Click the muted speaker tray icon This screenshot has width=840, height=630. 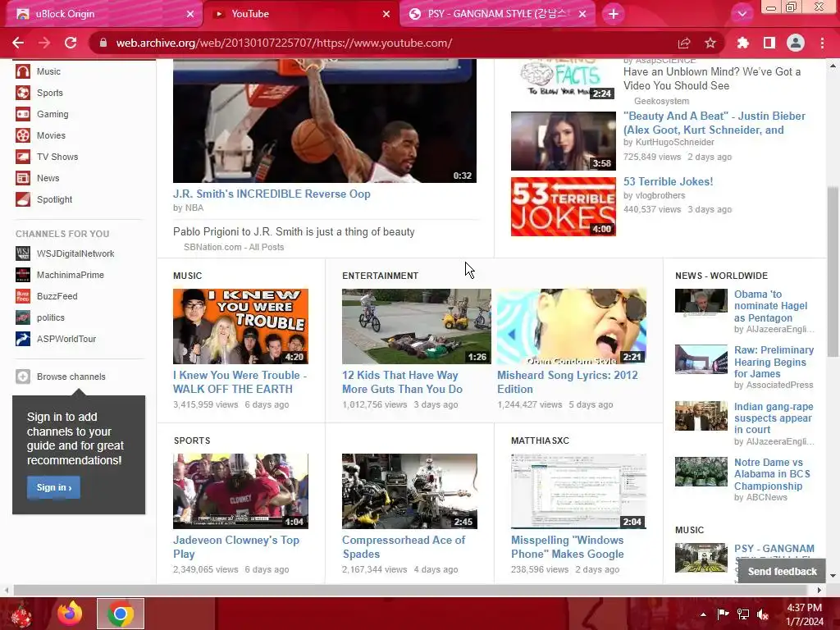763,614
